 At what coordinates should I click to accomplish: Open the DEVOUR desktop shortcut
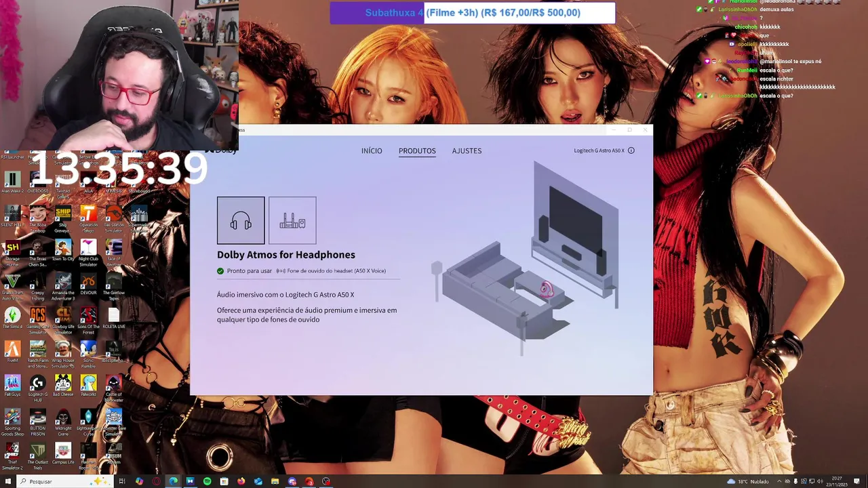tap(89, 284)
